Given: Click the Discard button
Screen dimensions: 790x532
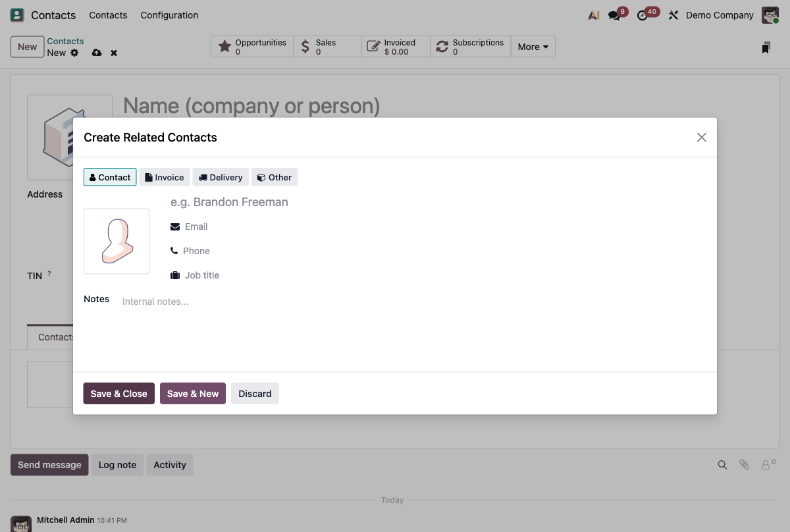Looking at the screenshot, I should 255,394.
